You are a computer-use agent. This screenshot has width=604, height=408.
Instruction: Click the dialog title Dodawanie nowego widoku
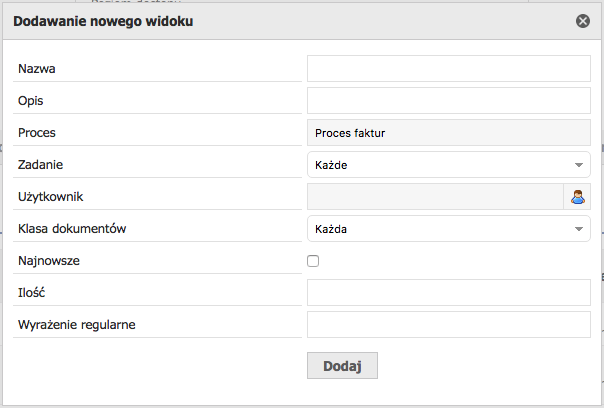pyautogui.click(x=103, y=21)
